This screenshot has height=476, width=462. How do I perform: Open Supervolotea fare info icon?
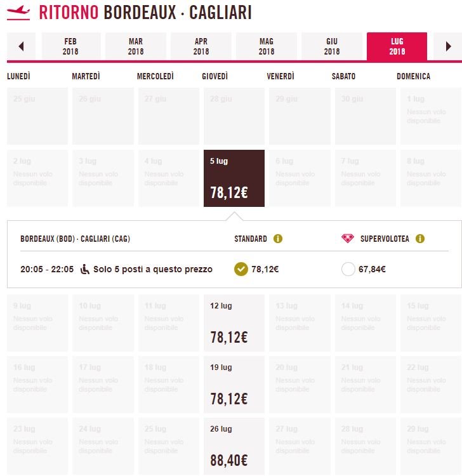420,239
